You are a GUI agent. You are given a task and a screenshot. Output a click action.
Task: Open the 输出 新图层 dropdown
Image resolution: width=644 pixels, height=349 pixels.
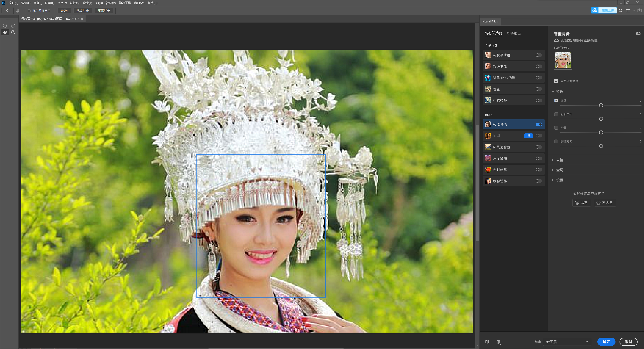point(567,342)
